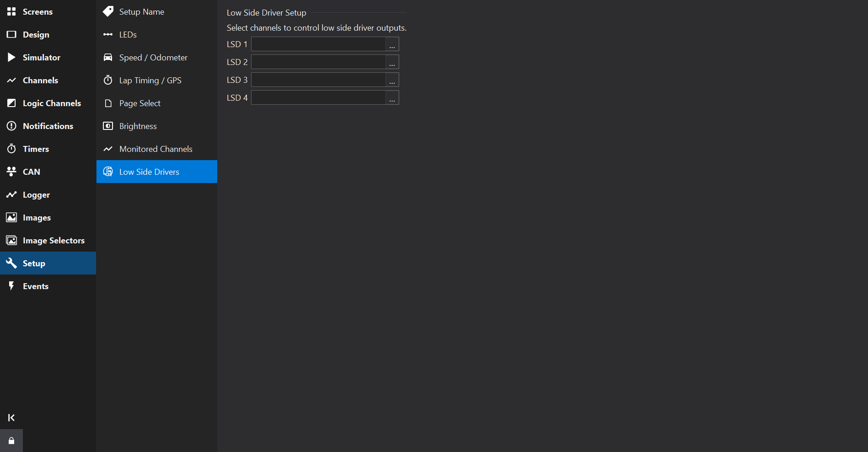Collapse the sidebar with the arrow icon

[x=11, y=418]
